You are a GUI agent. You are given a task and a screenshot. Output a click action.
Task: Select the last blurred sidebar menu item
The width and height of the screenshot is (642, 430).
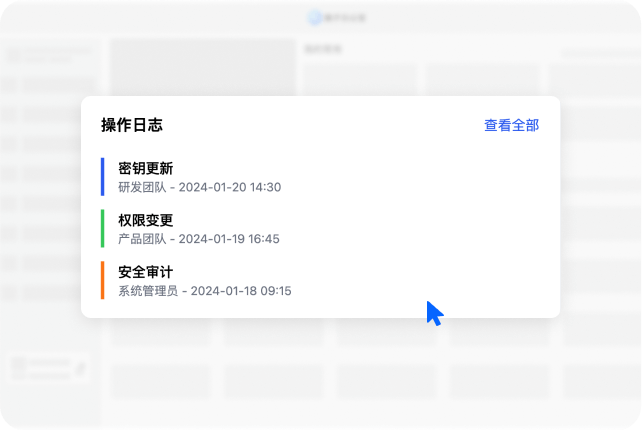[x=50, y=294]
